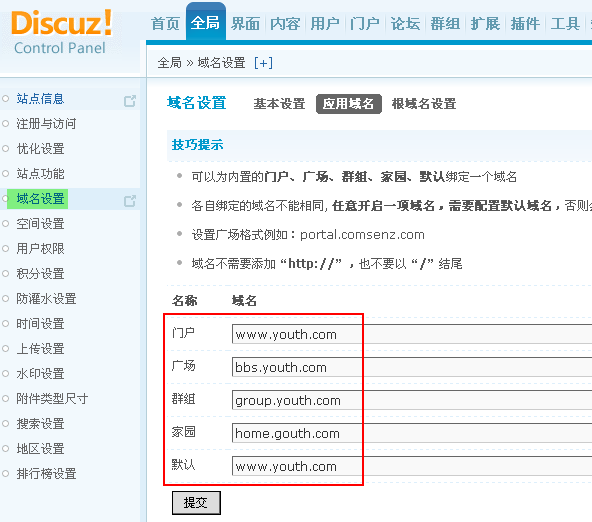The image size is (592, 522).
Task: Open the 门户 top menu
Action: click(365, 23)
